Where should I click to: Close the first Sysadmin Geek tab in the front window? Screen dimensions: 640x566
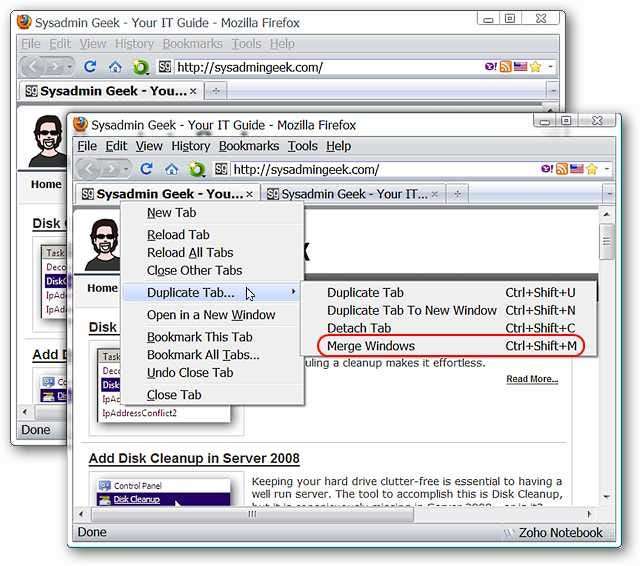(x=250, y=194)
